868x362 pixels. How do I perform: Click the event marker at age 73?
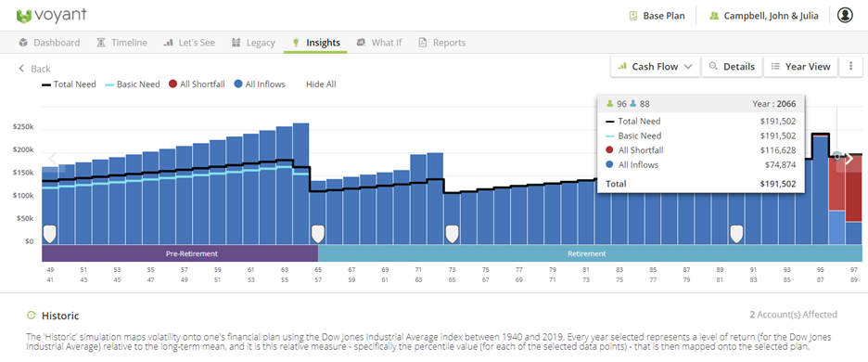(453, 234)
